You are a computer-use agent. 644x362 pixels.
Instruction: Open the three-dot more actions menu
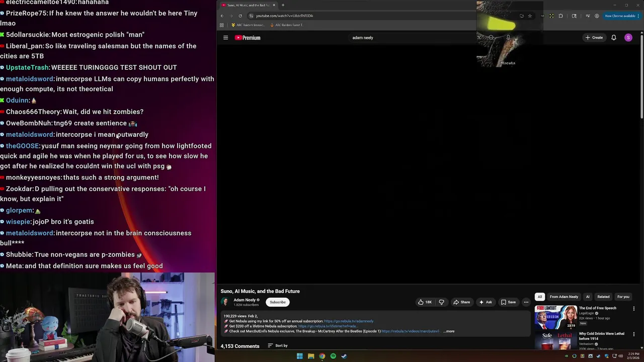coord(526,302)
